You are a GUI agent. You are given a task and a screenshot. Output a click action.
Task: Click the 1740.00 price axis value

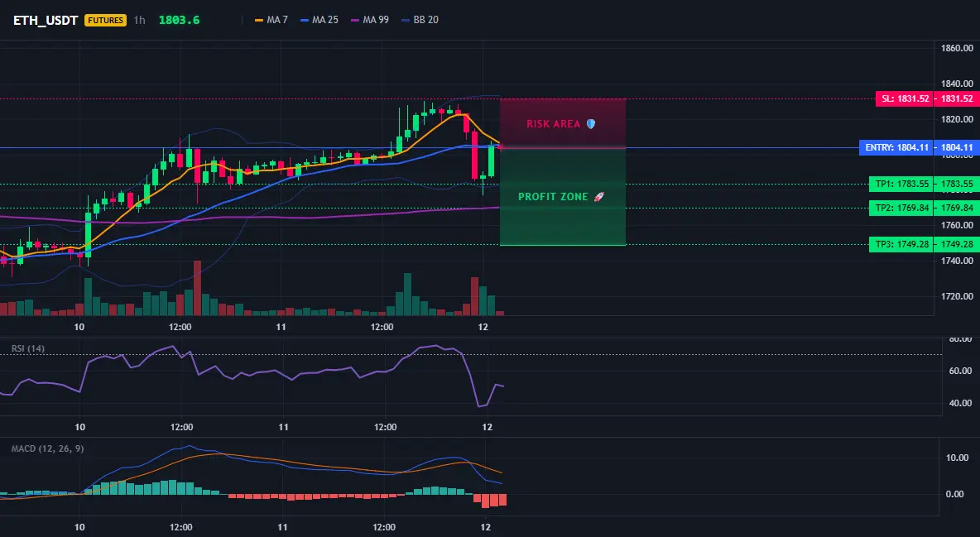pyautogui.click(x=957, y=261)
